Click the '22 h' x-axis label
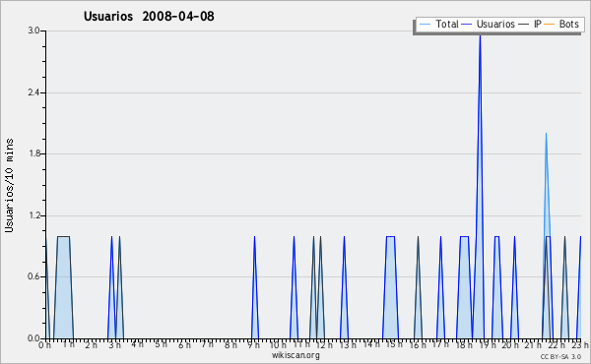The image size is (591, 364). click(x=558, y=344)
